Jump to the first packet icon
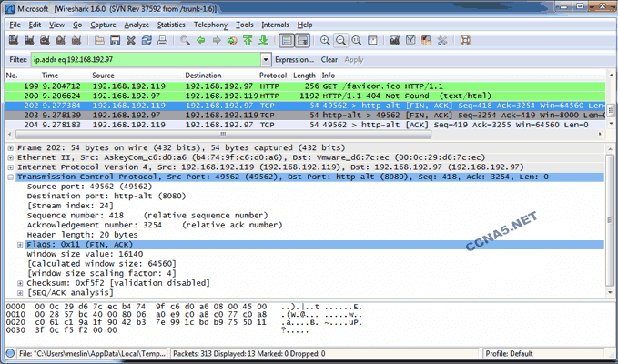The image size is (618, 364). click(x=248, y=41)
